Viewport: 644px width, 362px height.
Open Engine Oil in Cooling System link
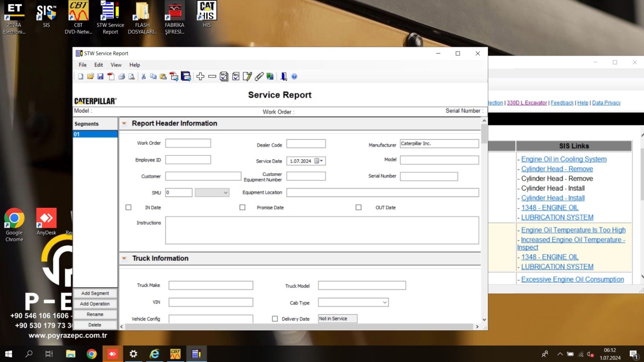tap(563, 159)
